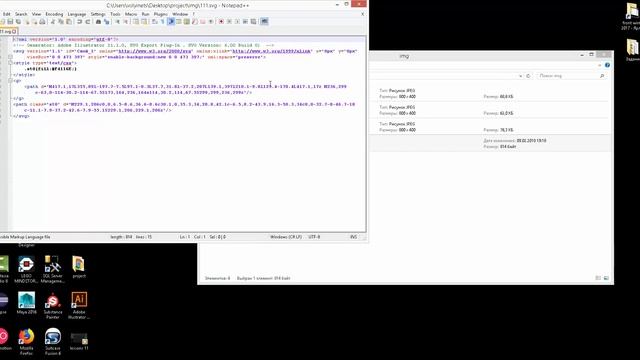The height and width of the screenshot is (360, 640).
Task: Refresh the img folder in Explorer
Action: 528,76
